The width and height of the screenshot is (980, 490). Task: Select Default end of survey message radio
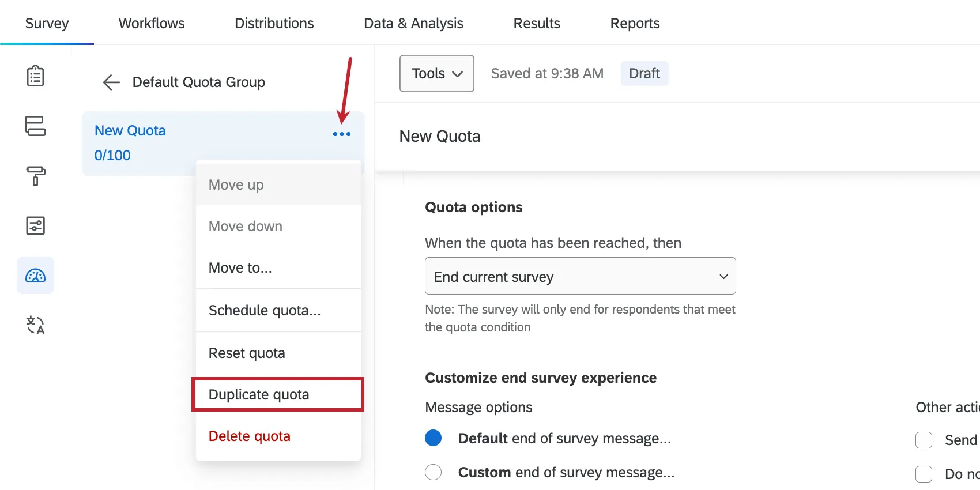click(x=433, y=438)
